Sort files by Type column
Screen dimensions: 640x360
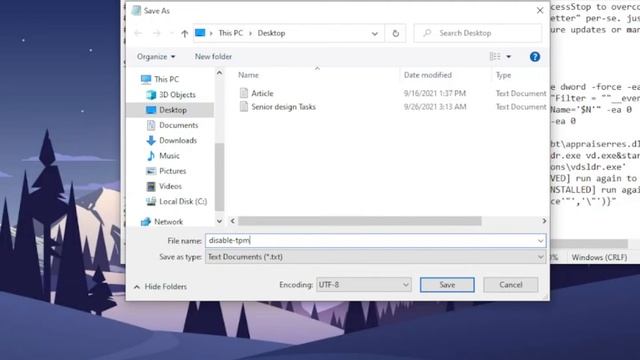point(503,75)
